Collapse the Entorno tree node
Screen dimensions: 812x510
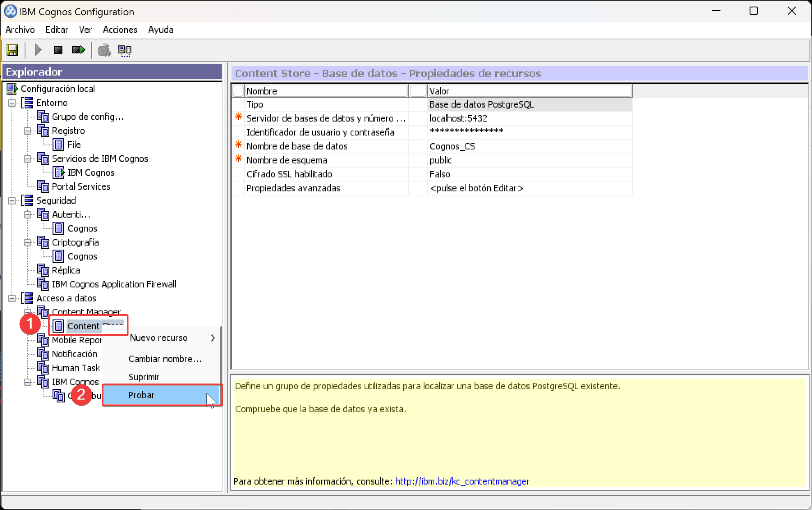point(12,103)
